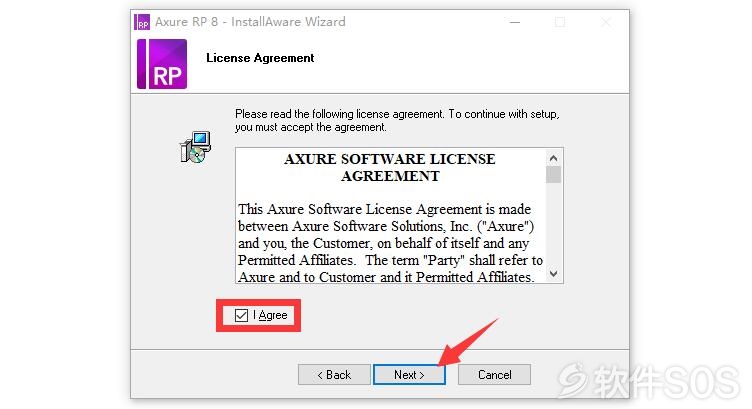Viewport: 752px width, 409px height.
Task: Proceed with the Next > button
Action: pyautogui.click(x=409, y=374)
